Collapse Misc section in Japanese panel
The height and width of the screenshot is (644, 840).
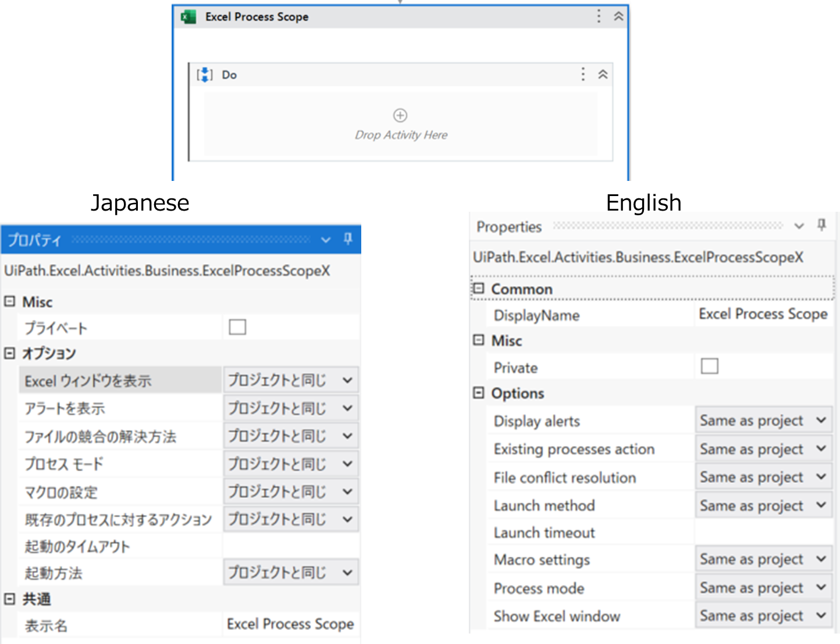9,301
